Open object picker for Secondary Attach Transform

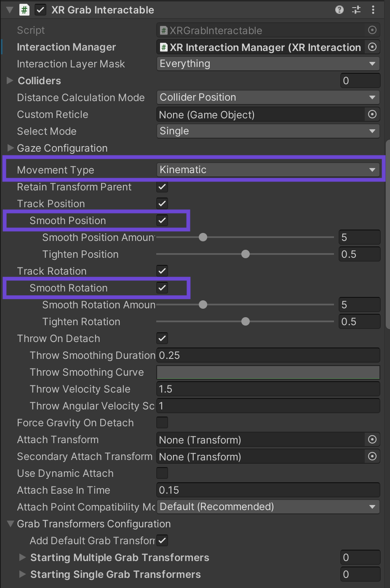(372, 457)
